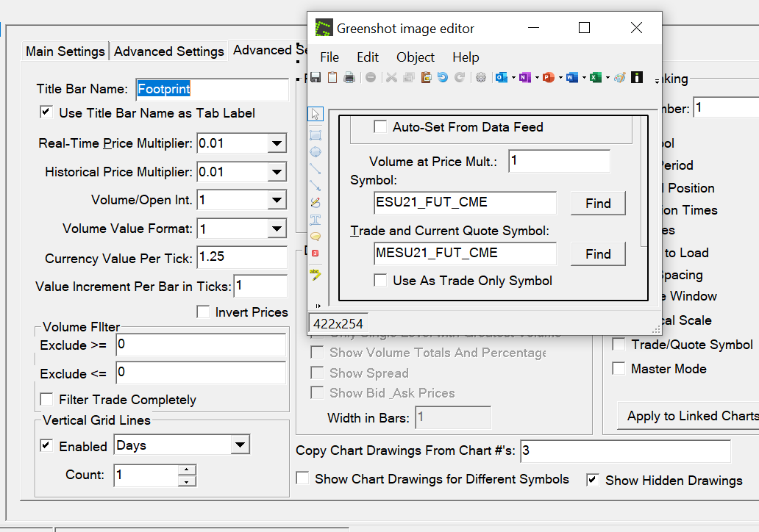759x532 pixels.
Task: Select the draw ellipse tool
Action: tap(316, 152)
